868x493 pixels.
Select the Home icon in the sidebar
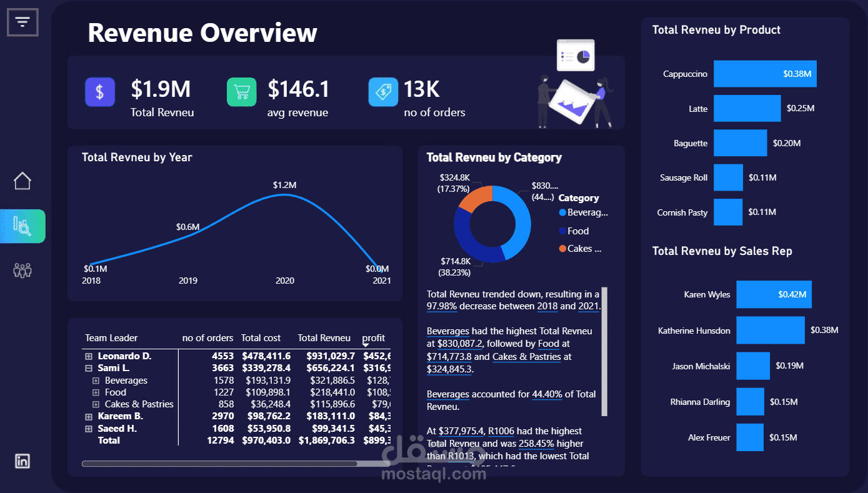[x=22, y=181]
